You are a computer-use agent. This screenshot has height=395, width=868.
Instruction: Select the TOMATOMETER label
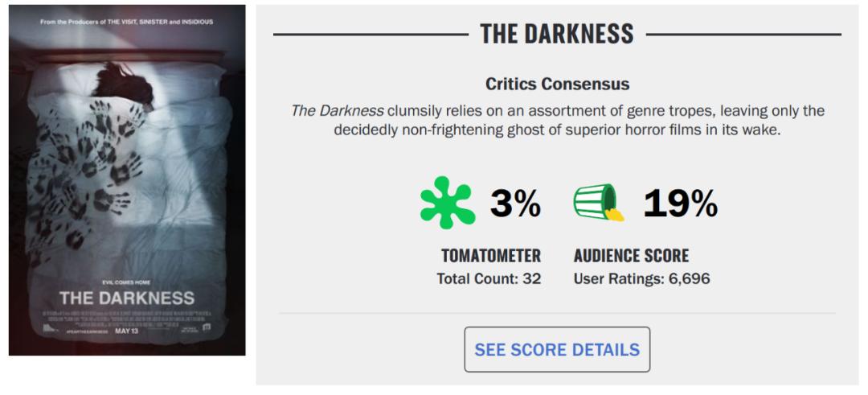pyautogui.click(x=490, y=256)
